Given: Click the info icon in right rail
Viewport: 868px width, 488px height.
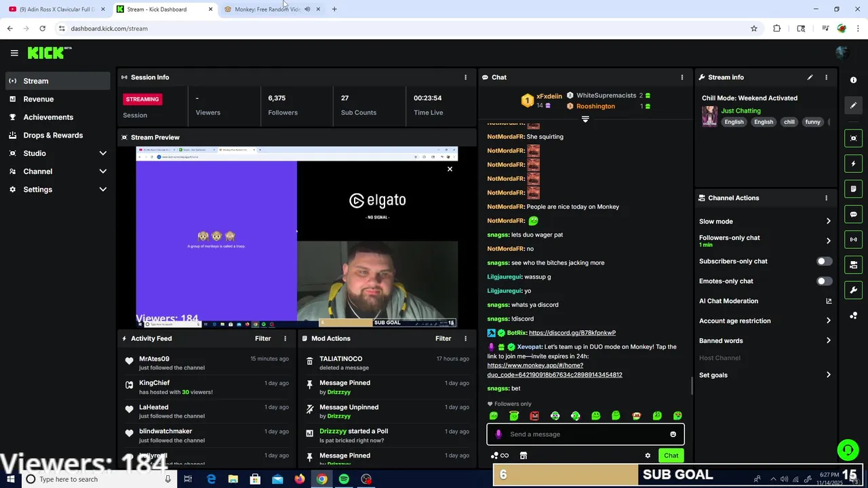Looking at the screenshot, I should (854, 80).
